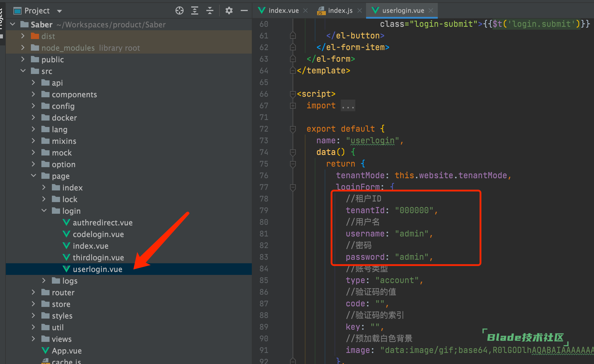Viewport: 594px width, 364px height.
Task: Expand the node_modules folder
Action: point(23,47)
